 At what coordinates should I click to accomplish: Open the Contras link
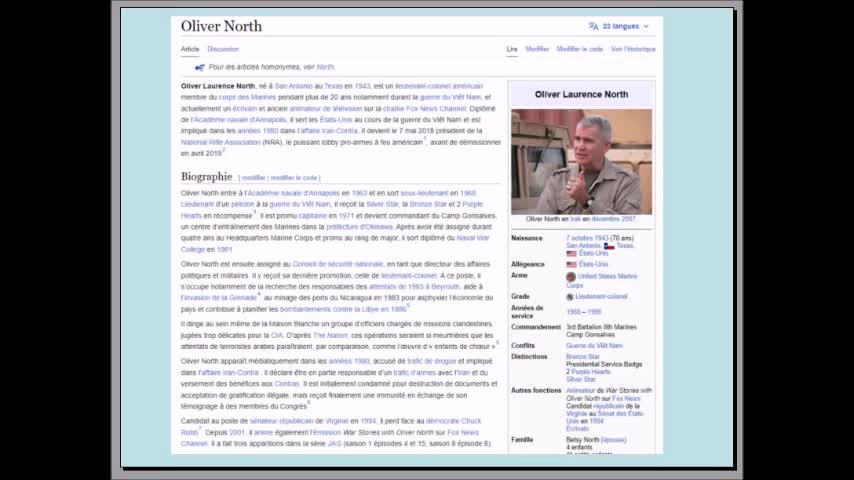(286, 384)
